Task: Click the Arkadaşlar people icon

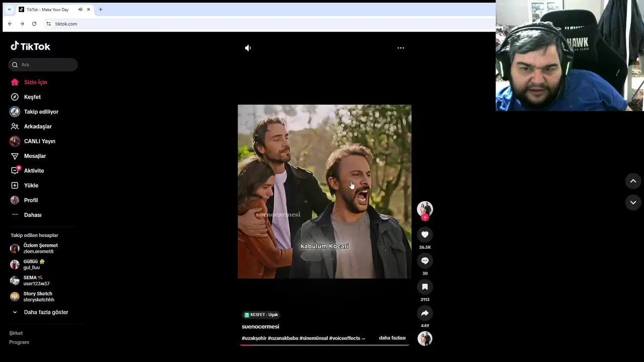Action: (15, 126)
